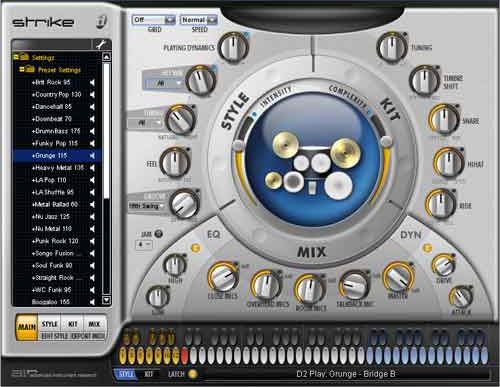
Task: Select the floor tom in the kit display
Action: point(338,186)
